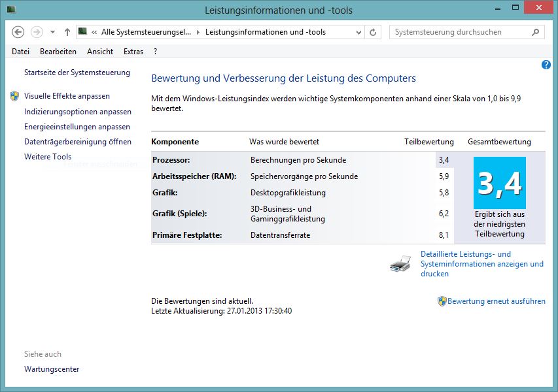The width and height of the screenshot is (558, 392).
Task: Open the Ansicht menu
Action: (x=100, y=52)
